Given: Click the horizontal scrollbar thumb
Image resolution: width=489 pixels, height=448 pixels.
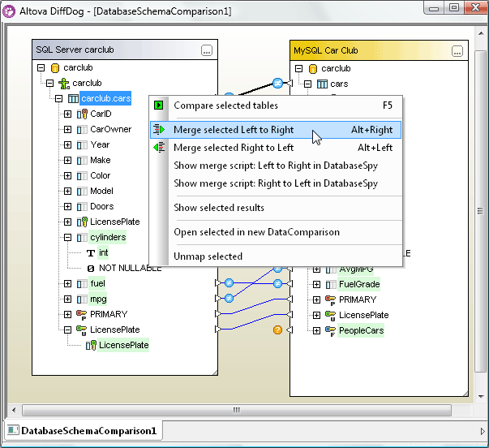Looking at the screenshot, I should (237, 410).
